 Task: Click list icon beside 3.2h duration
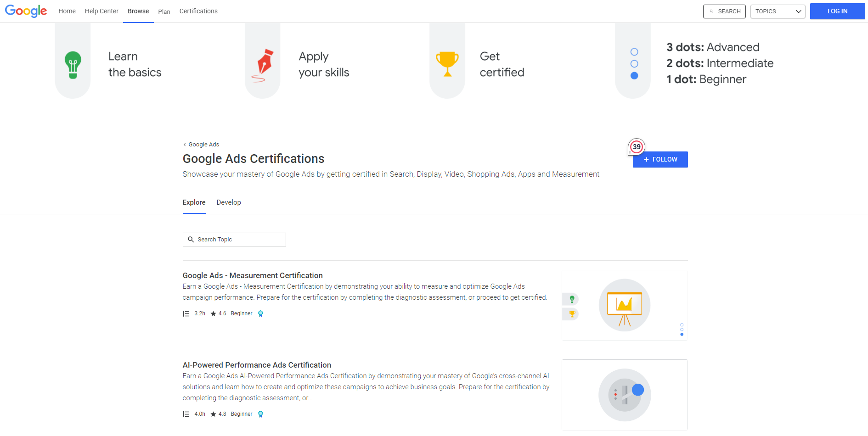186,314
